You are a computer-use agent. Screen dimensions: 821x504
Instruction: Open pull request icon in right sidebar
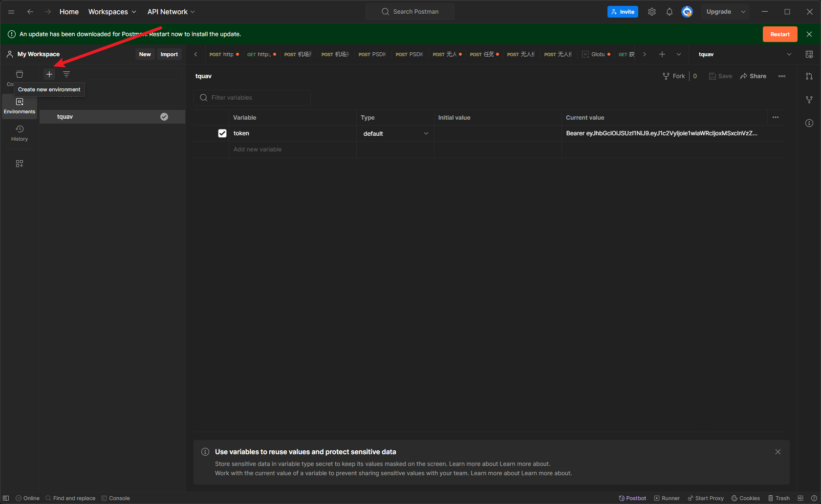click(809, 76)
